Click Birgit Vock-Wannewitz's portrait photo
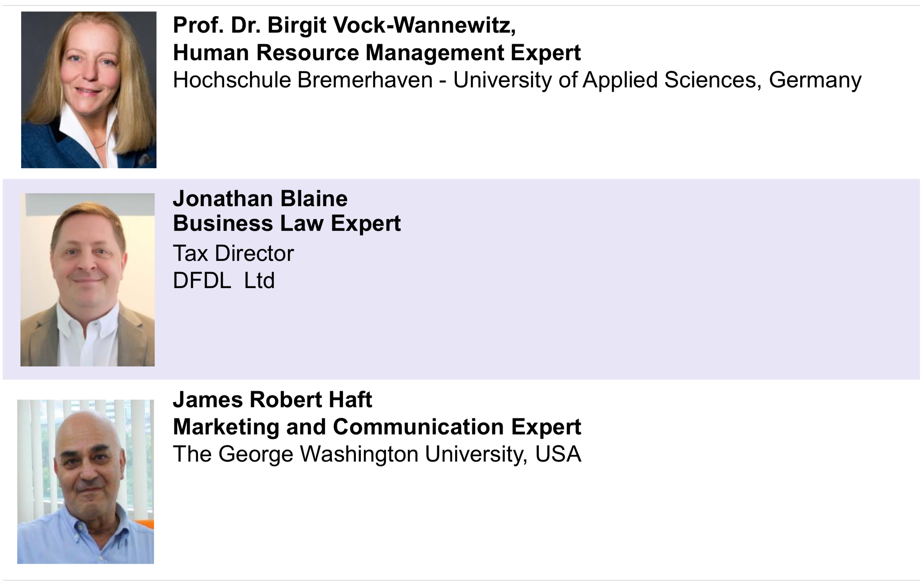 [x=89, y=90]
